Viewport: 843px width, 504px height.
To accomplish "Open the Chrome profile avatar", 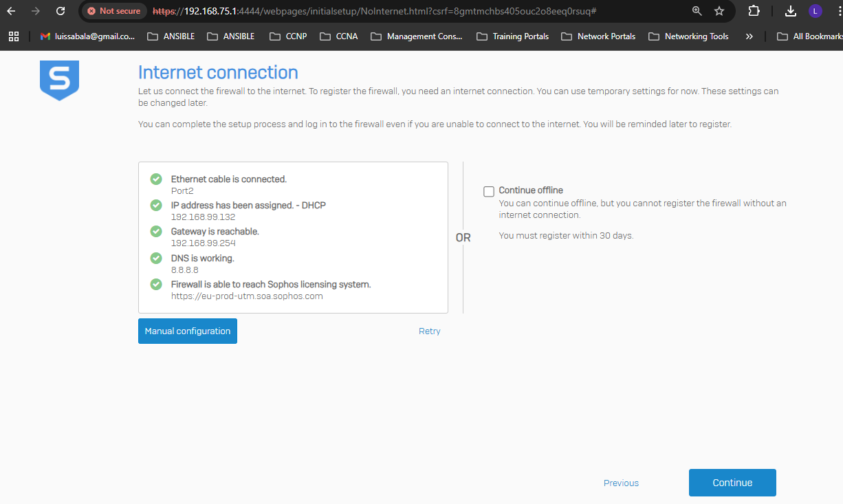I will coord(815,11).
